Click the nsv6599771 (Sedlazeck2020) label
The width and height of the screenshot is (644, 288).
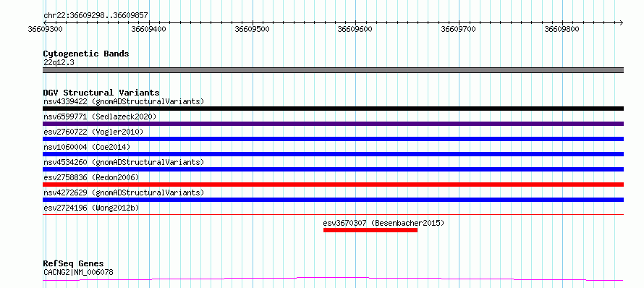[100, 117]
